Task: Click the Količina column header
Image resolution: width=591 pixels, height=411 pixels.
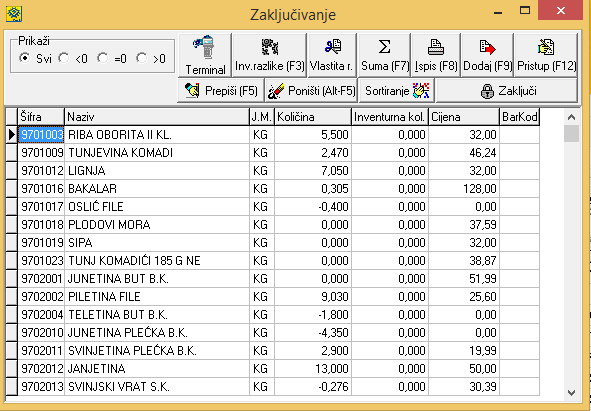Action: 313,117
